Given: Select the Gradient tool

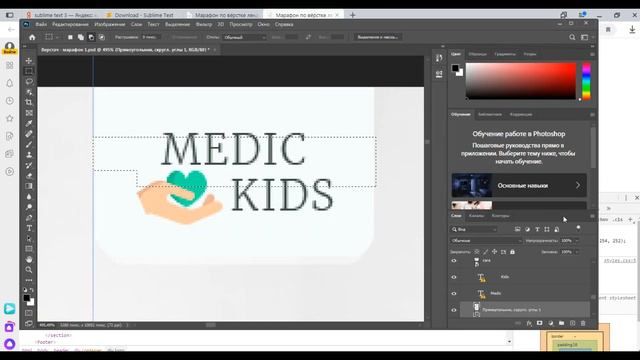Looking at the screenshot, I should click(29, 186).
